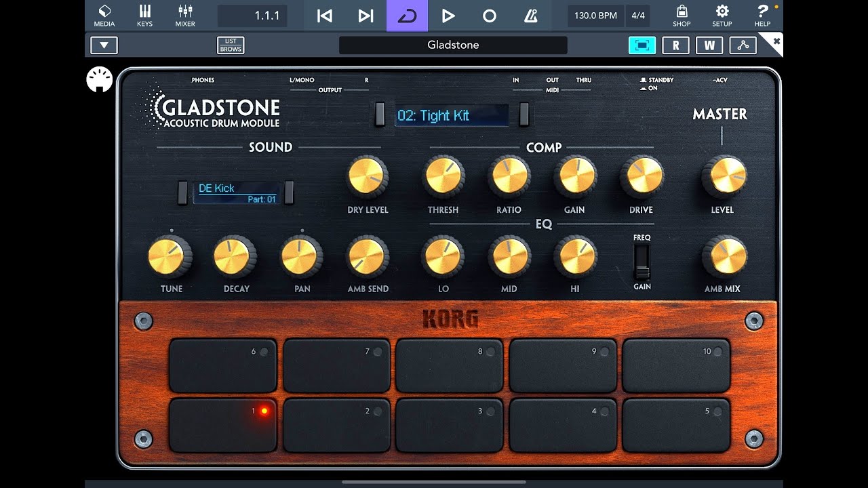Open the DE Kick sound display
868x488 pixels.
pyautogui.click(x=236, y=192)
